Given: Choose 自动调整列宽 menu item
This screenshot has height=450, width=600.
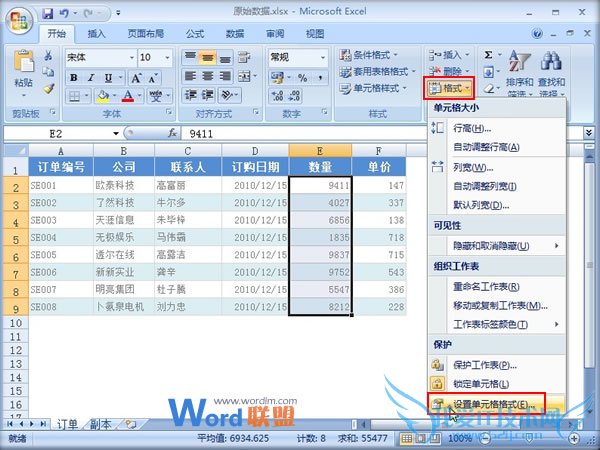Looking at the screenshot, I should pos(497,186).
